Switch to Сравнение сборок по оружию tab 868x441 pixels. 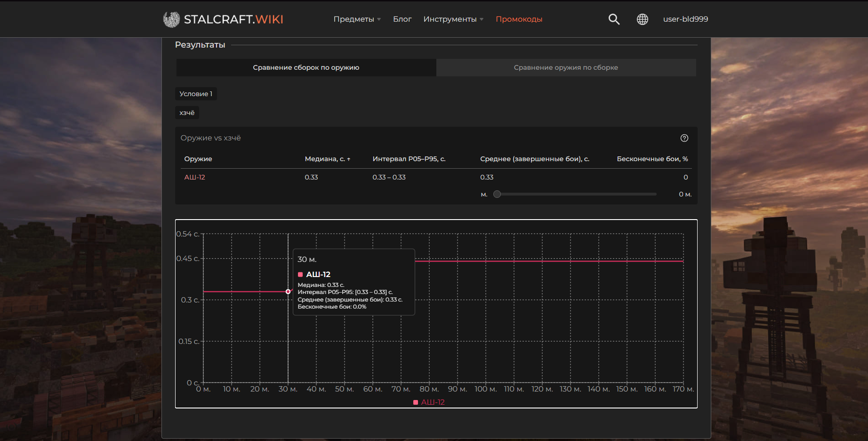click(306, 67)
